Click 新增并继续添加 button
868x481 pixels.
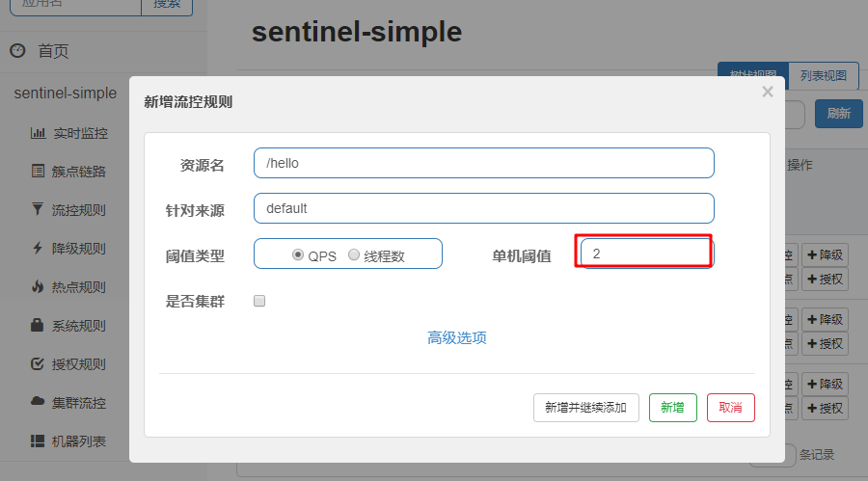[586, 408]
